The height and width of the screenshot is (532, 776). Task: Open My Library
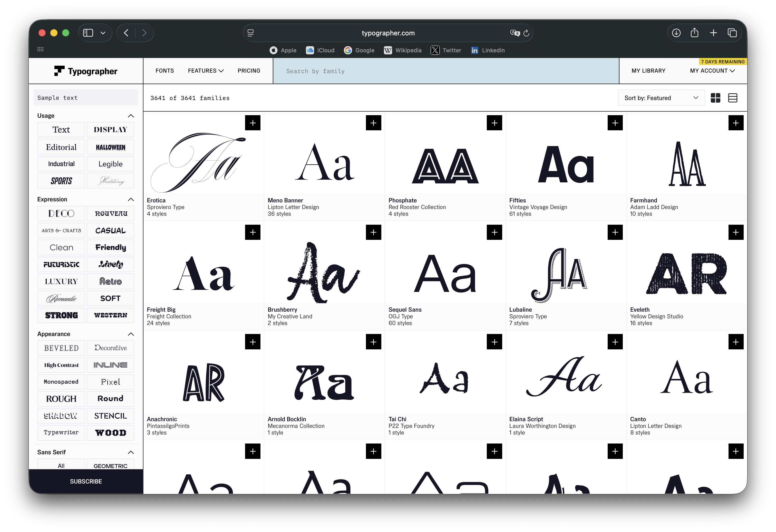tap(648, 71)
